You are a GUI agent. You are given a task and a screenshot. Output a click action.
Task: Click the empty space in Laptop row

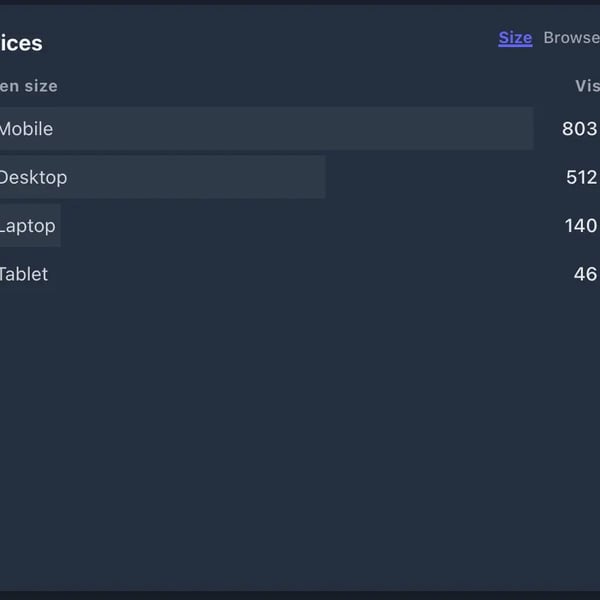click(x=300, y=226)
